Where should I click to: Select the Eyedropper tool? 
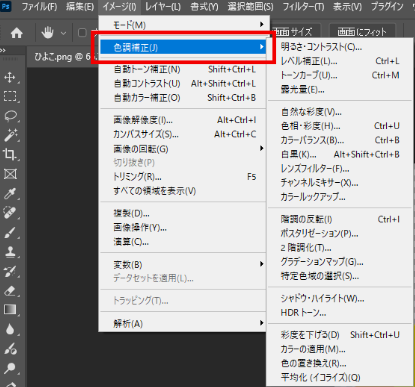10,193
